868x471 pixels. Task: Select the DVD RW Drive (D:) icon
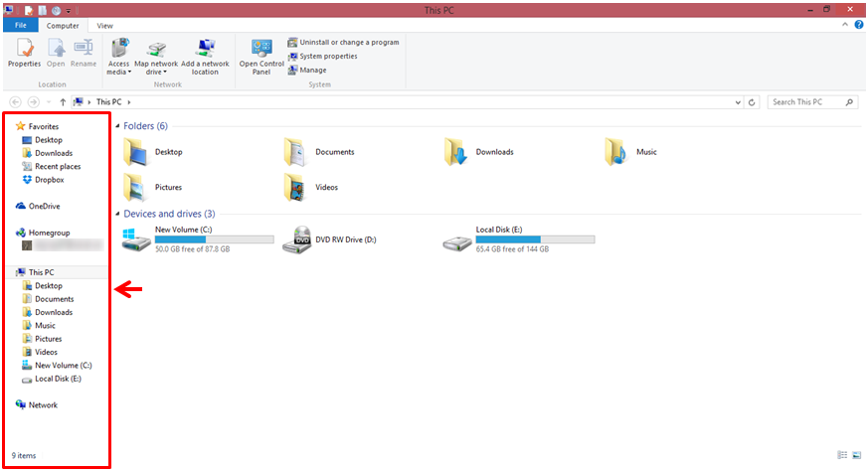click(x=296, y=240)
